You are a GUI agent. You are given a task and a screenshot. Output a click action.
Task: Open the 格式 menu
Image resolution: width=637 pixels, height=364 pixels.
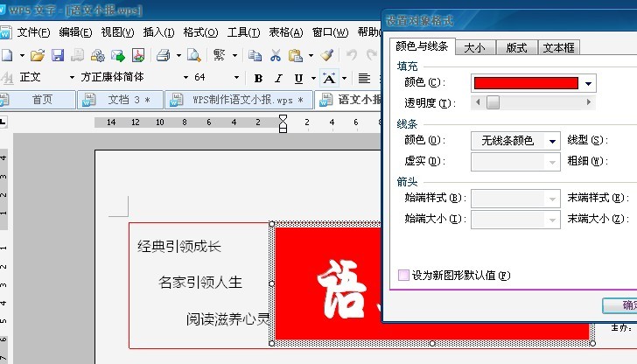[200, 32]
